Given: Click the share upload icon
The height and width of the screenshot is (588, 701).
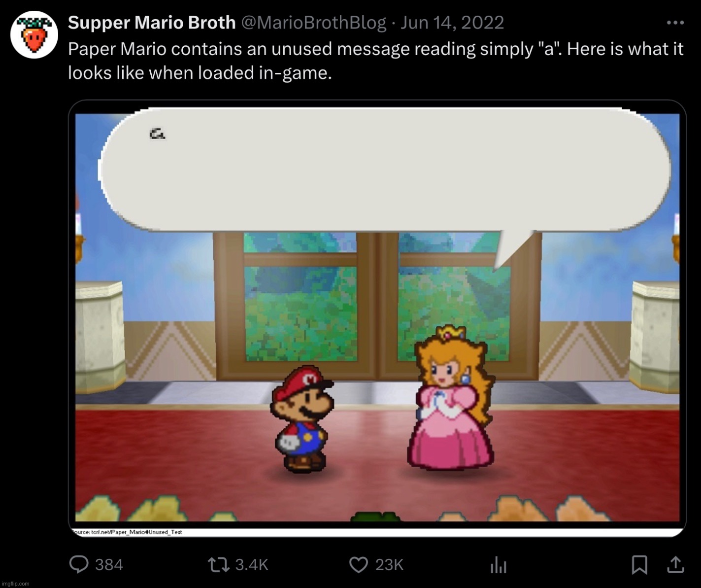Looking at the screenshot, I should coord(675,565).
